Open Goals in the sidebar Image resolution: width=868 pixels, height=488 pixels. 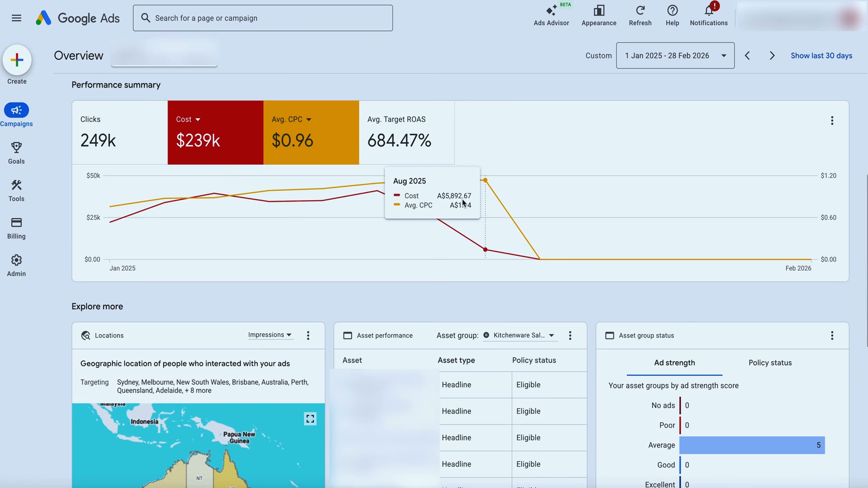point(16,153)
